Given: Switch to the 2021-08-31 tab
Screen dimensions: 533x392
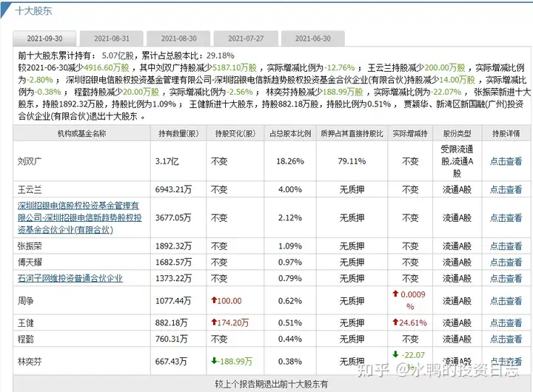Looking at the screenshot, I should pyautogui.click(x=112, y=38).
